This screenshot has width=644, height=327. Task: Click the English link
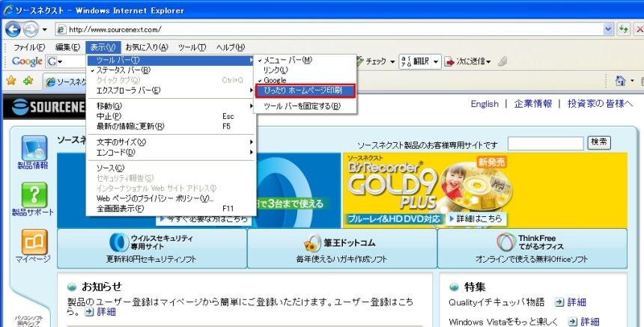(484, 104)
